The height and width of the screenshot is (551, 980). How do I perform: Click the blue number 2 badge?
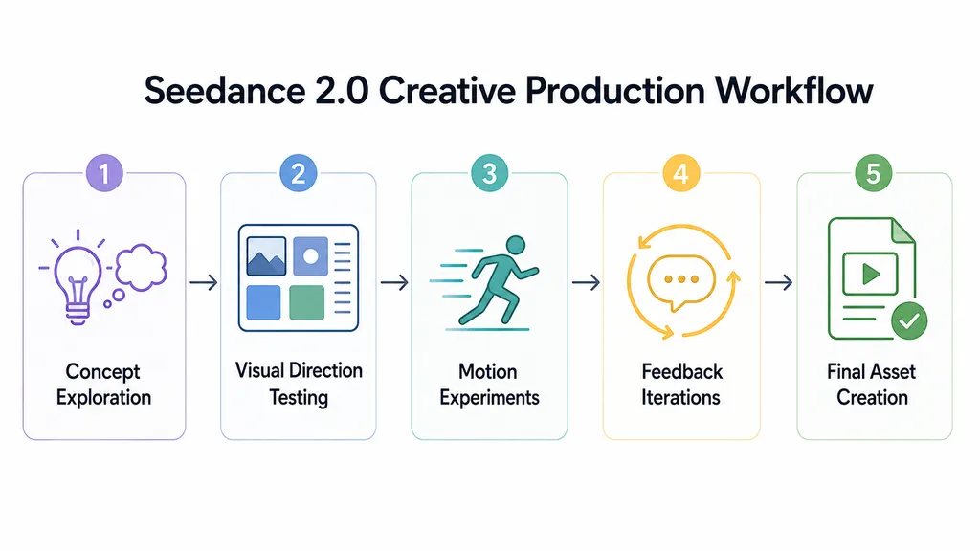point(299,173)
